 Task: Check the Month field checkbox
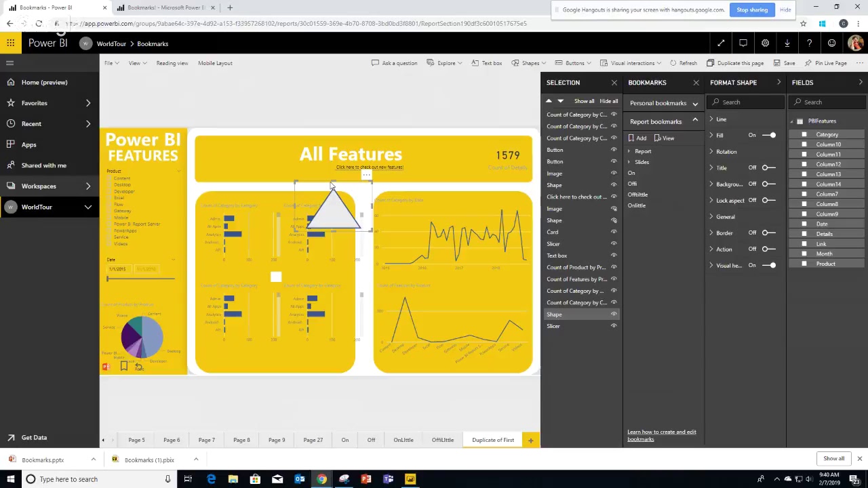804,253
